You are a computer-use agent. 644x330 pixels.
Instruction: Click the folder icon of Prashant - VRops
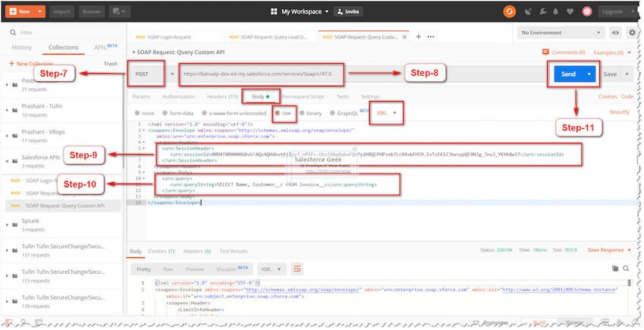tap(15, 136)
